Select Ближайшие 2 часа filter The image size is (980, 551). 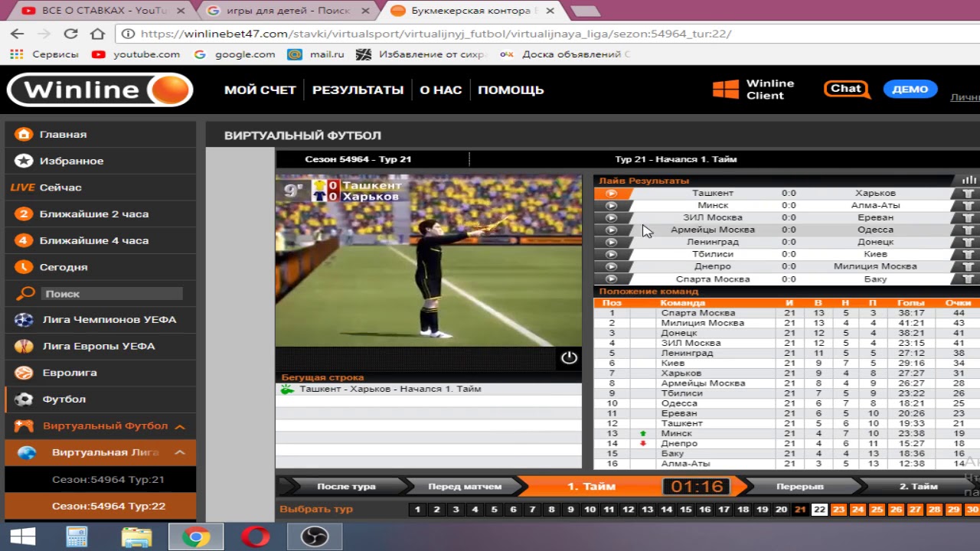[x=100, y=214]
